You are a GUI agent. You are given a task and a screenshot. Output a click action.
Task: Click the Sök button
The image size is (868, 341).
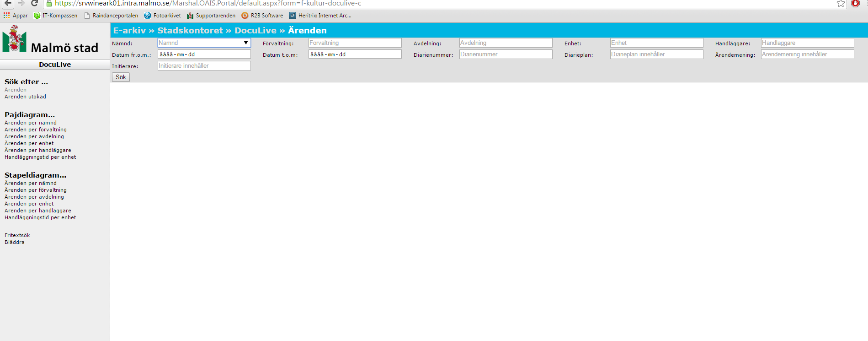[121, 77]
